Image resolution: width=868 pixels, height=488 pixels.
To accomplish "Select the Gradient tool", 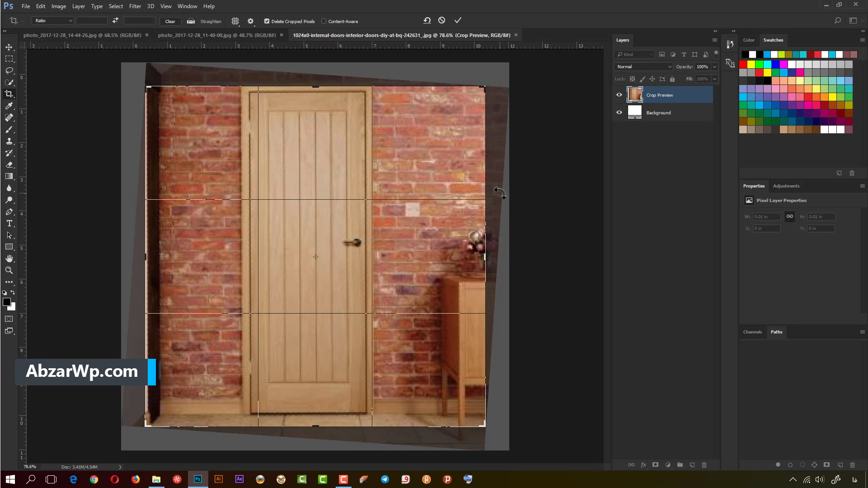I will tap(9, 176).
